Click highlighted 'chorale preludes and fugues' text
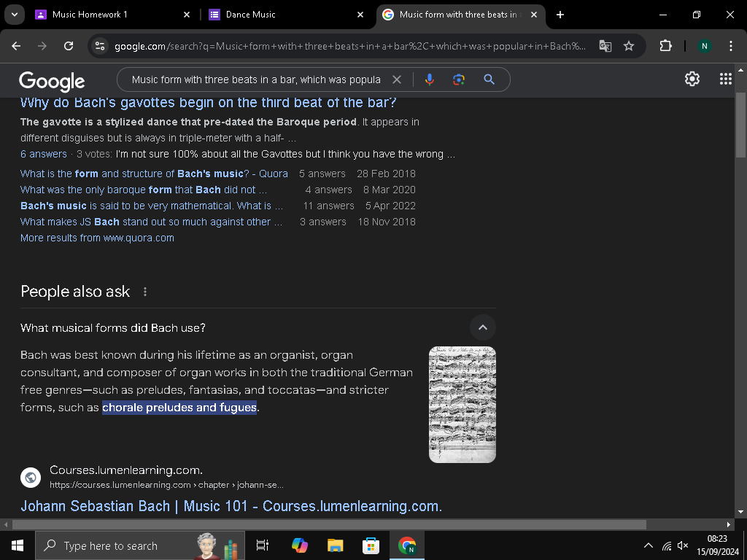This screenshot has height=560, width=747. click(179, 408)
